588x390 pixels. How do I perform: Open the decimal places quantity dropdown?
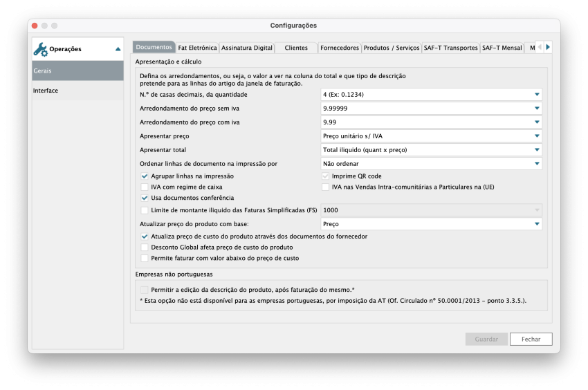pos(536,95)
